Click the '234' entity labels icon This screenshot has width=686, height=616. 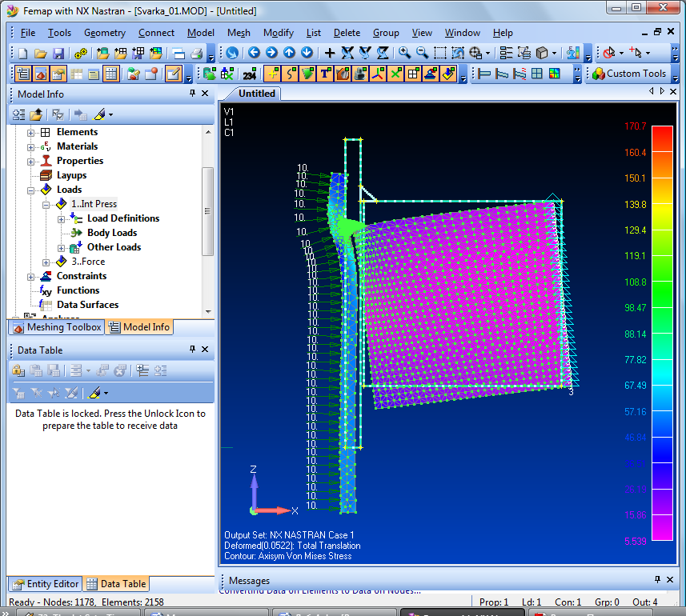pyautogui.click(x=250, y=74)
